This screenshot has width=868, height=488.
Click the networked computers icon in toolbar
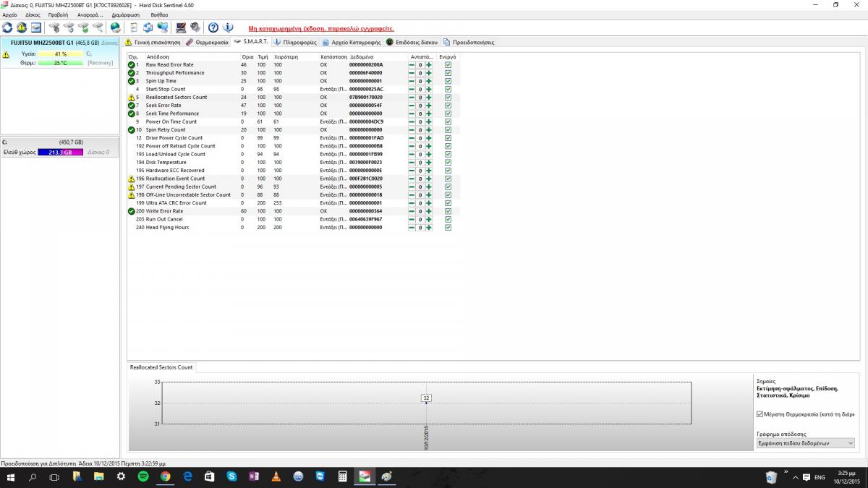163,27
